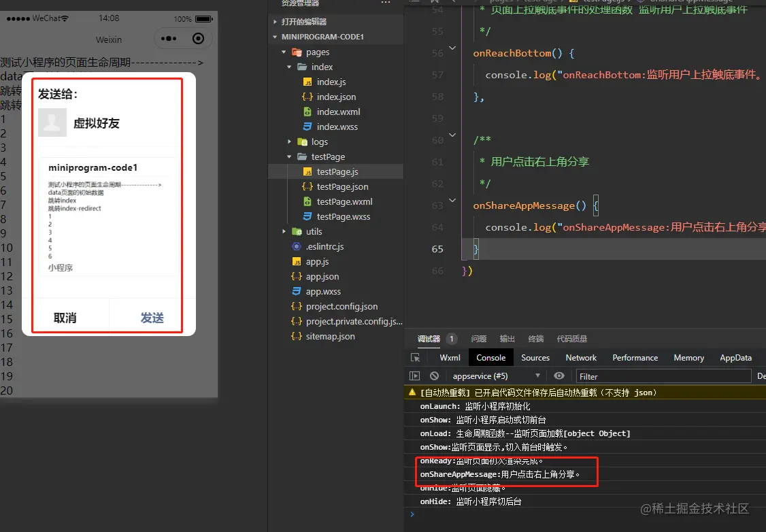The height and width of the screenshot is (532, 766).
Task: Open the Performance devtools tab
Action: point(635,358)
